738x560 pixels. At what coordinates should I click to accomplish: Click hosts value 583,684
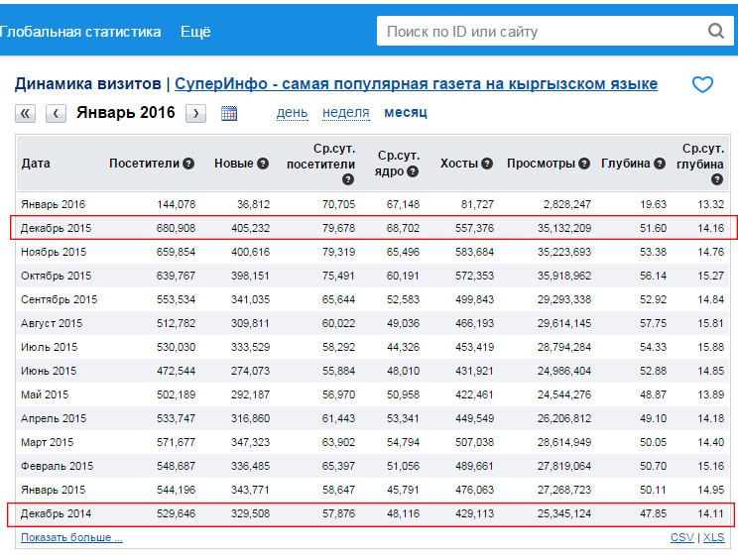(x=474, y=252)
